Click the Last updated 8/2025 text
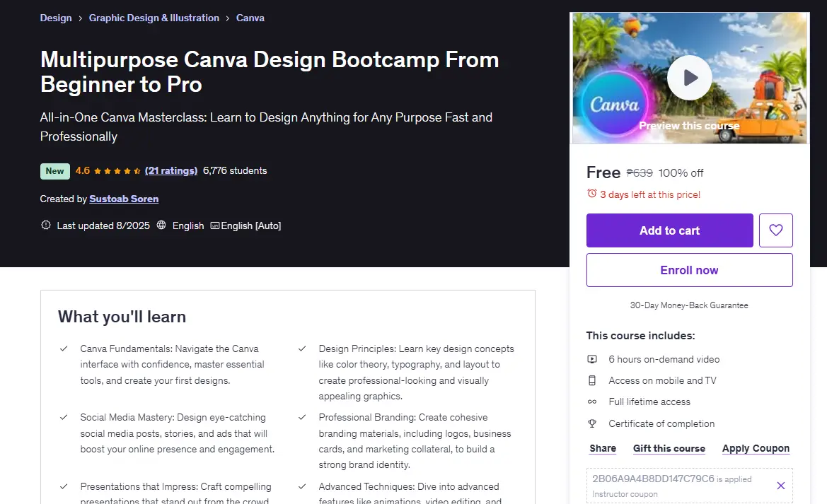 [x=103, y=225]
